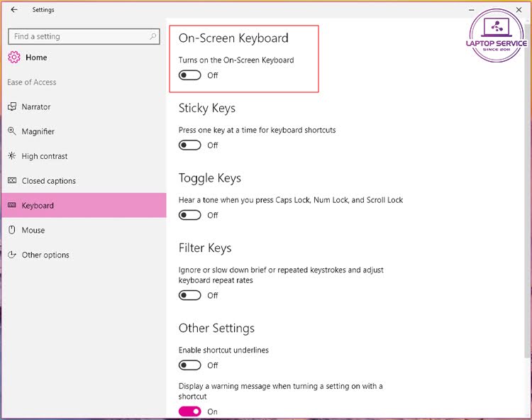Screen dimensions: 532x420
Task: Click the Mouse icon in the sidebar
Action: tap(12, 230)
